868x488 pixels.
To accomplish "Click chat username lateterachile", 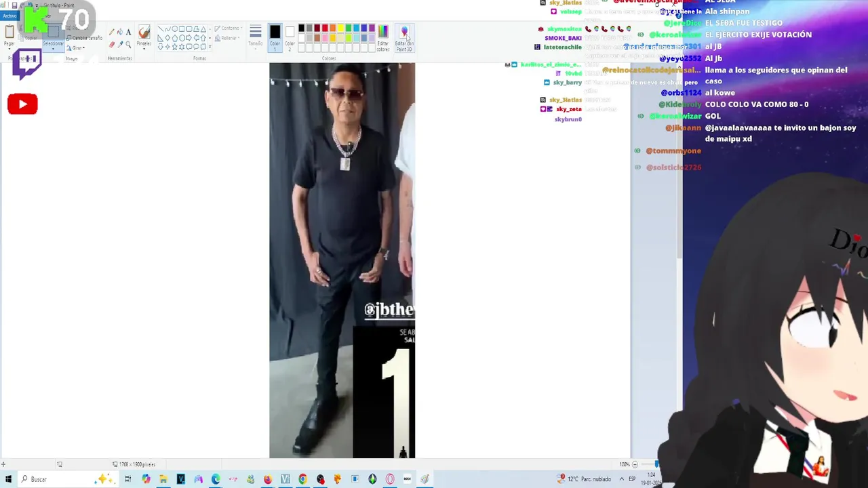I will pos(562,47).
